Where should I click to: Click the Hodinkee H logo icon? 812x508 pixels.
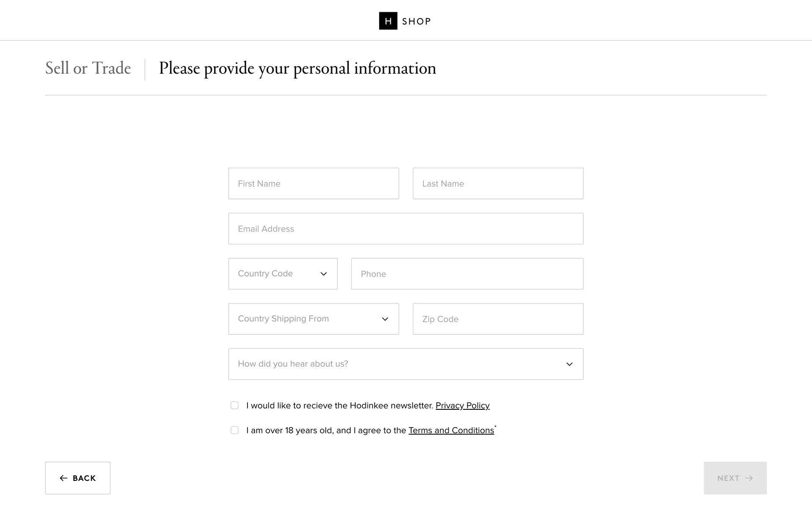pyautogui.click(x=388, y=21)
